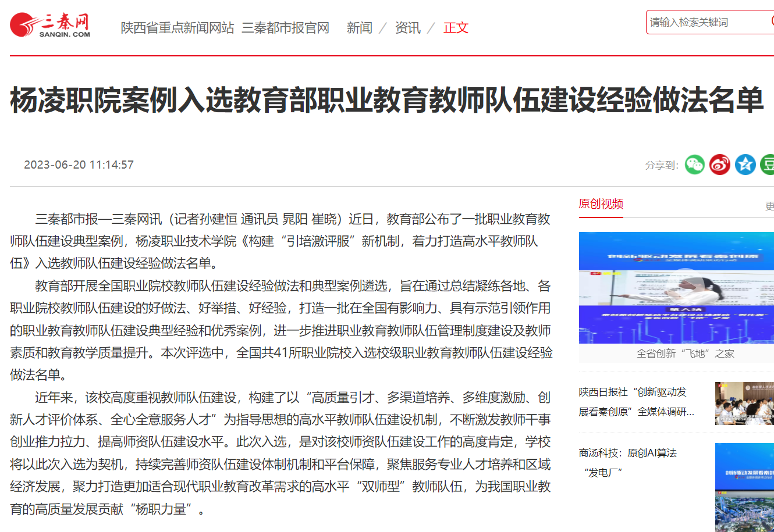Viewport: 774px width, 532px height.
Task: Share the article to Douban
Action: (768, 165)
